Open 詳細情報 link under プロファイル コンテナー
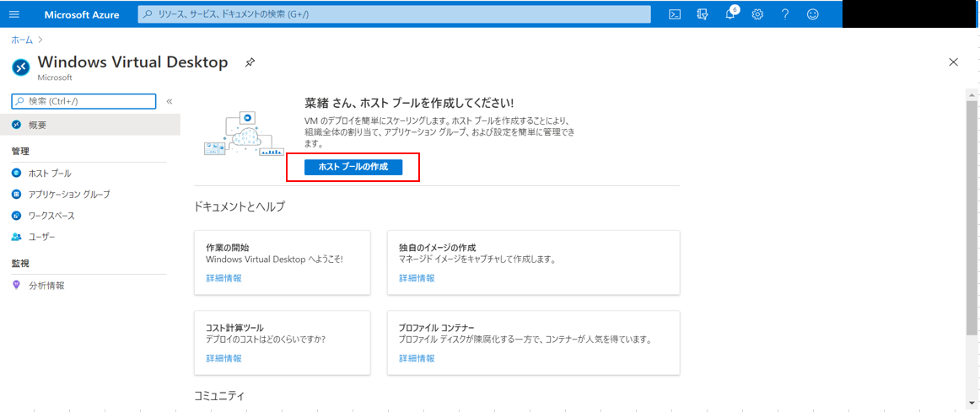 [x=417, y=358]
